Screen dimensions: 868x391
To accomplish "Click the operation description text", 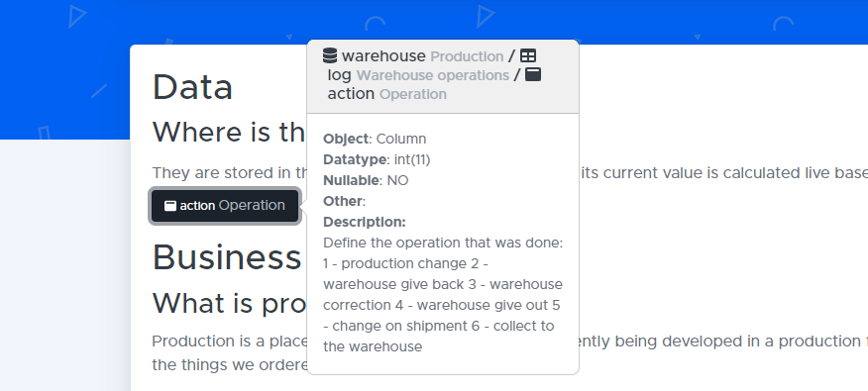I will click(x=443, y=295).
